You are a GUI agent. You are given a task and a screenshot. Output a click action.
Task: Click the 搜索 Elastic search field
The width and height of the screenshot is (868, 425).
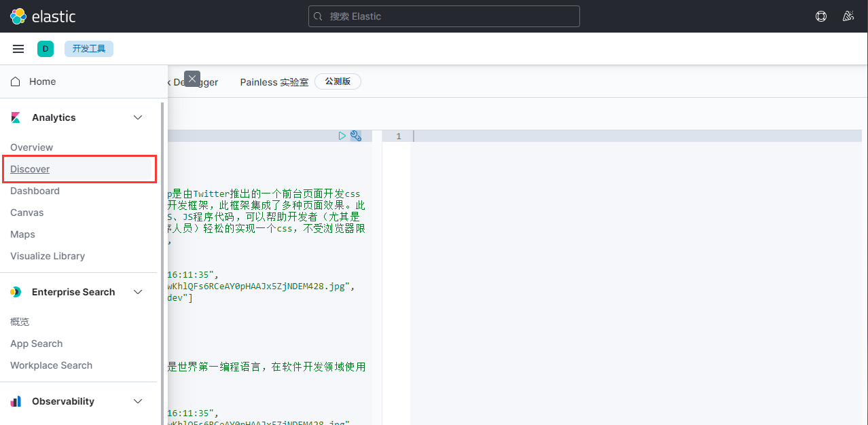444,16
